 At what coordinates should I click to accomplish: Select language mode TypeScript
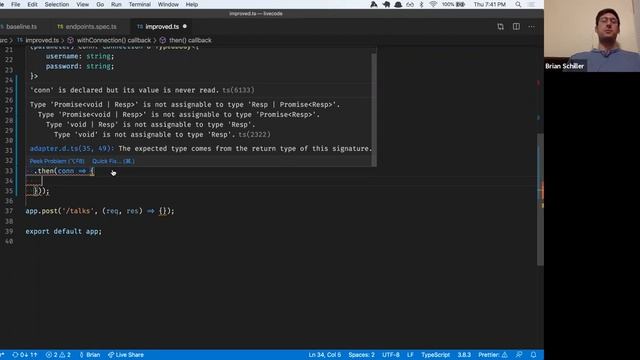click(436, 355)
